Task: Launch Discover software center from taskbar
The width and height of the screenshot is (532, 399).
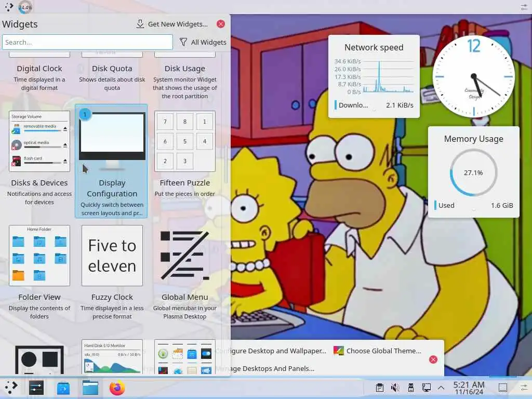Action: click(63, 388)
